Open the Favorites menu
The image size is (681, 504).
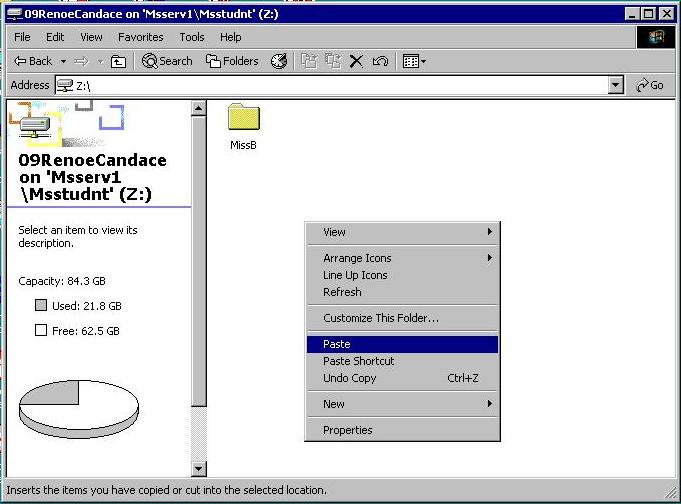click(x=140, y=37)
